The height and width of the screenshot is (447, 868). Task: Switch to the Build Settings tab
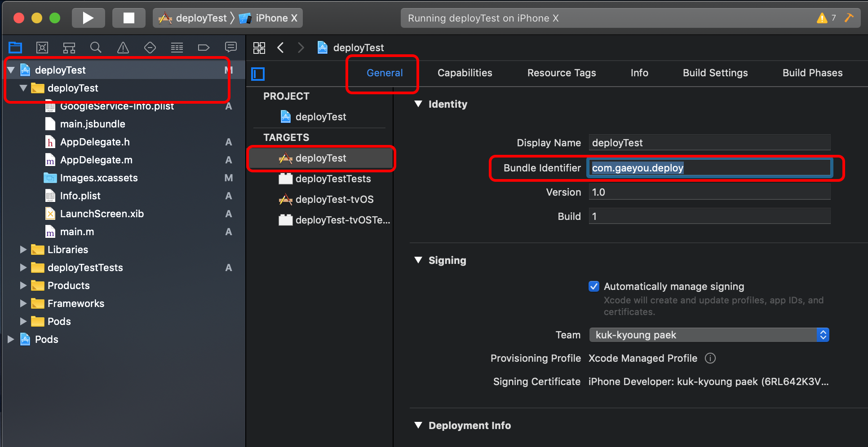click(x=715, y=73)
